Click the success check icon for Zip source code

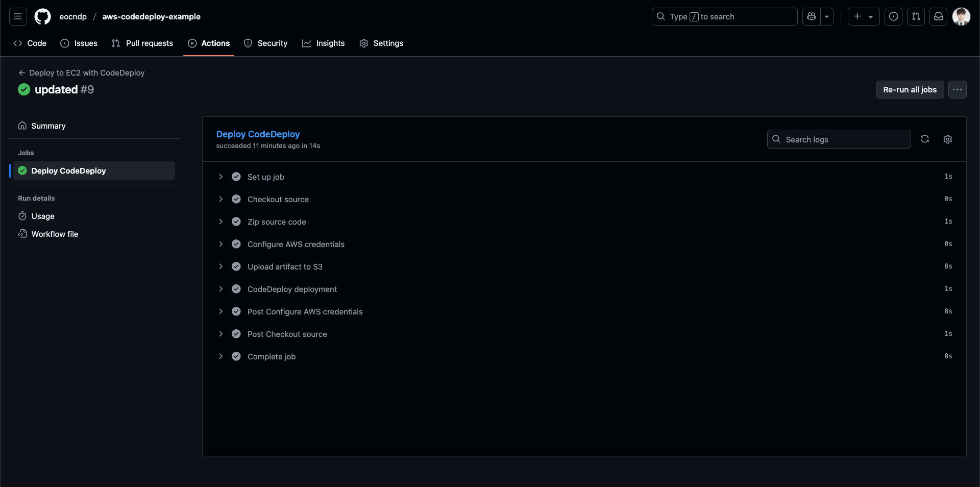pyautogui.click(x=236, y=222)
